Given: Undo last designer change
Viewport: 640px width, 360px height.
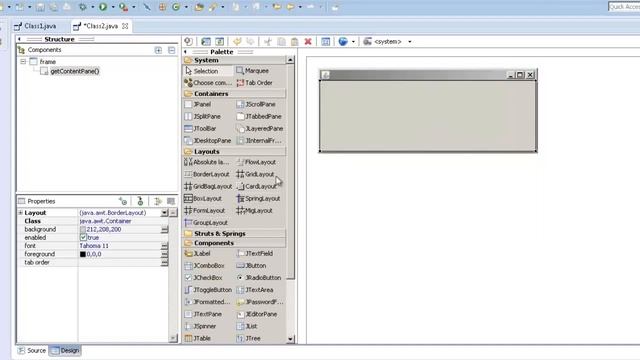Looking at the screenshot, I should coord(237,41).
